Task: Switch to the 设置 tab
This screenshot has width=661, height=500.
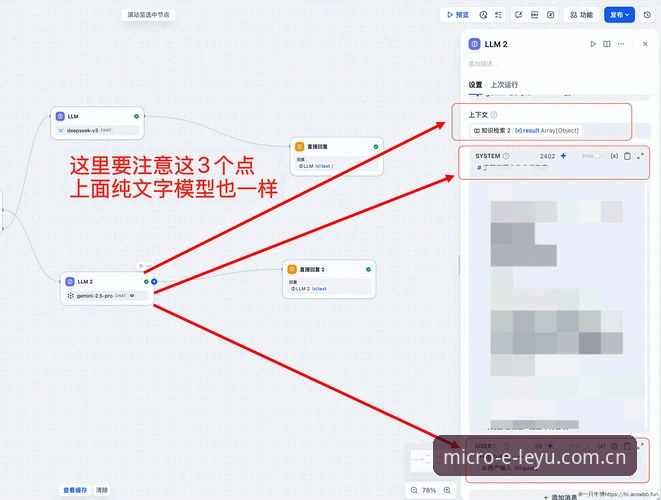Action: click(475, 85)
